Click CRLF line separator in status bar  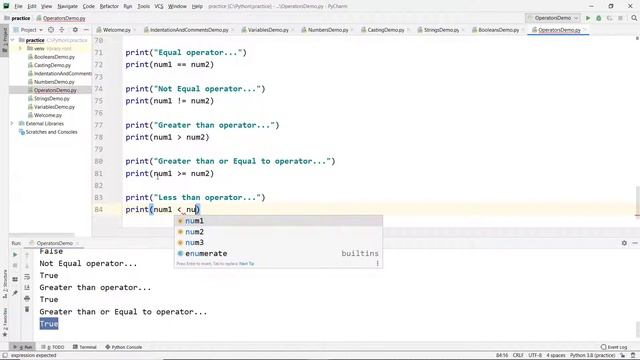pos(518,355)
